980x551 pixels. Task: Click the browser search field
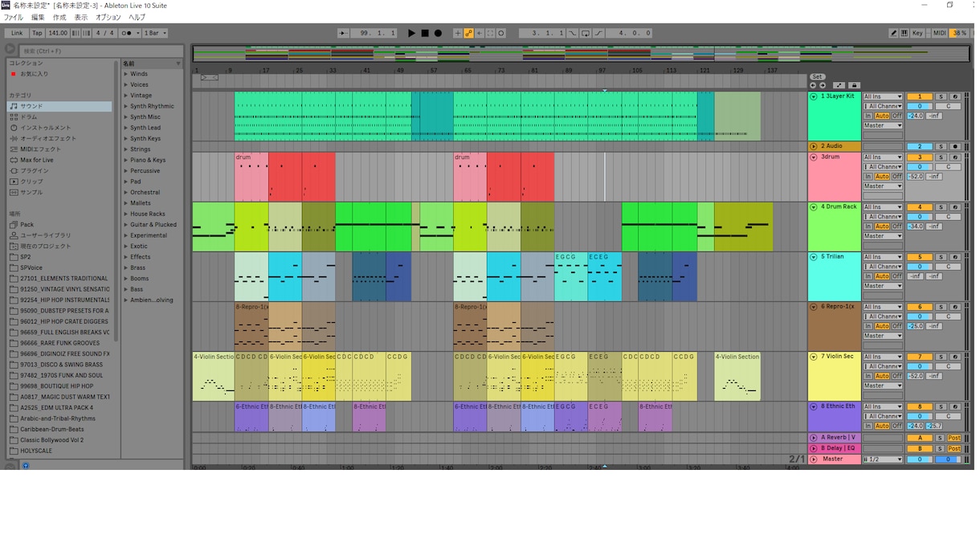pos(100,51)
